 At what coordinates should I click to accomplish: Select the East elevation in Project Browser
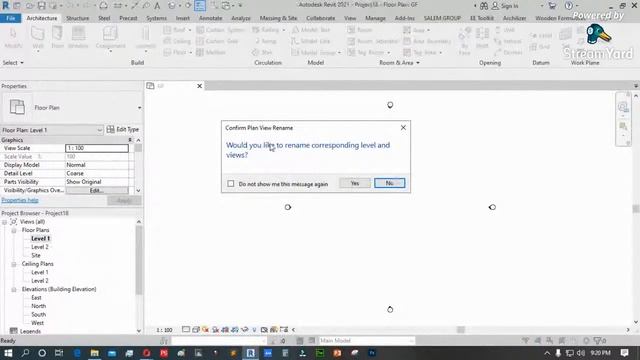[36, 298]
